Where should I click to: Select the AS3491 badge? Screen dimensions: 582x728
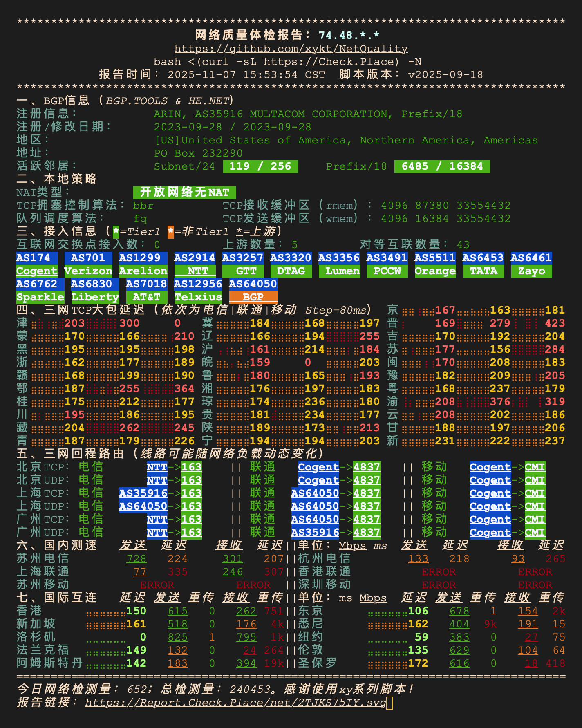[x=387, y=258]
